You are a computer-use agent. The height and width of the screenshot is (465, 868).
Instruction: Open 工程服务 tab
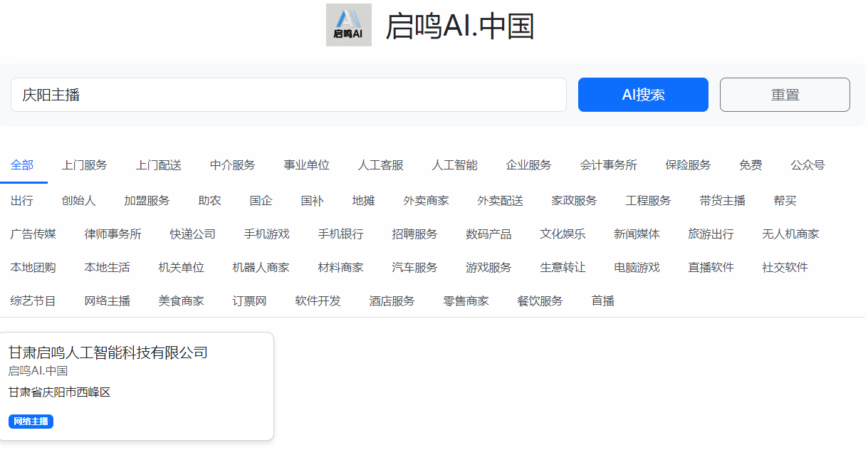pos(649,201)
